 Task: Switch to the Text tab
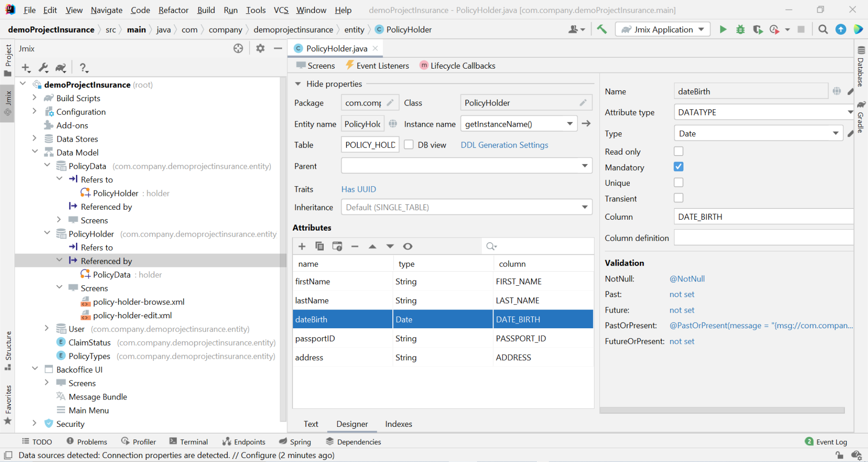pos(311,424)
